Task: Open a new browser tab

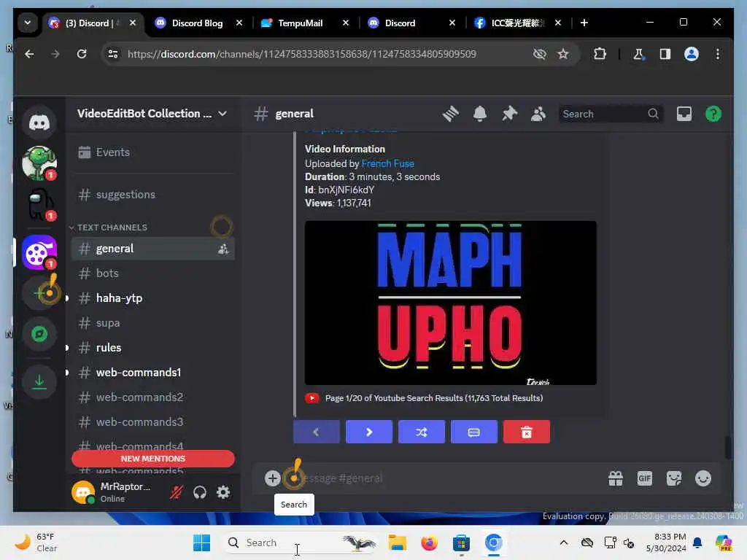Action: 584,23
